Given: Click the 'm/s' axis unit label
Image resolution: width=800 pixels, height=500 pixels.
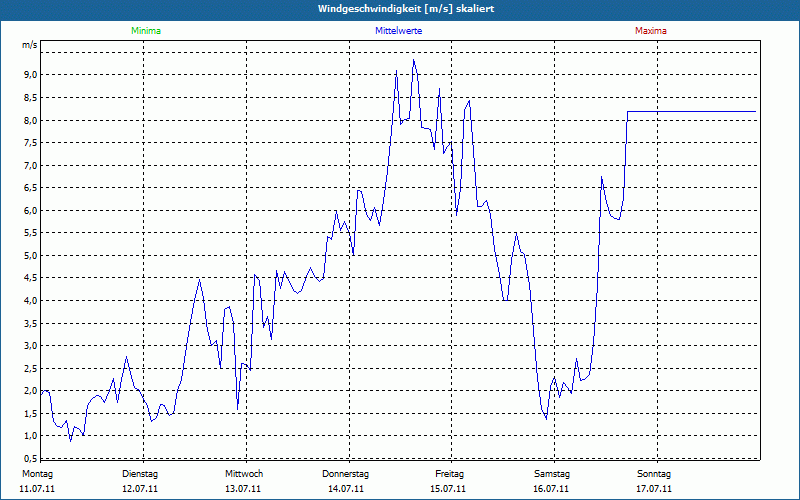Looking at the screenshot, I should [30, 45].
